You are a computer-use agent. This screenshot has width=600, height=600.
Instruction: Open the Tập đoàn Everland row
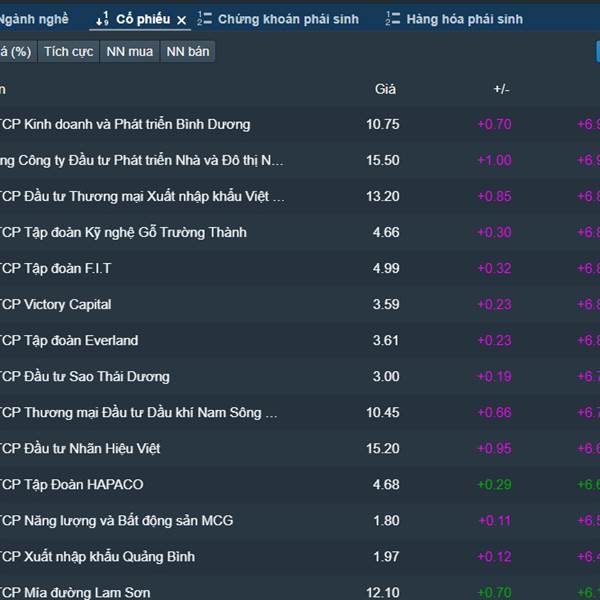coord(300,340)
